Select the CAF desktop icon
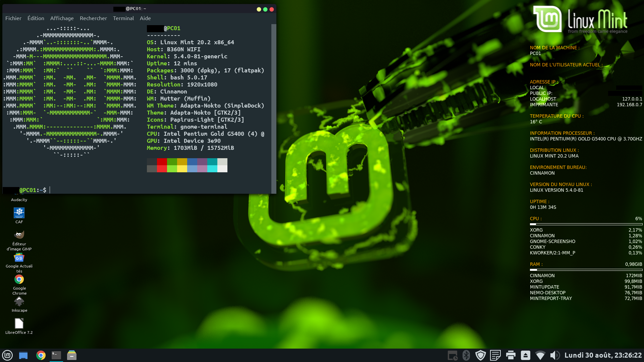 click(19, 216)
